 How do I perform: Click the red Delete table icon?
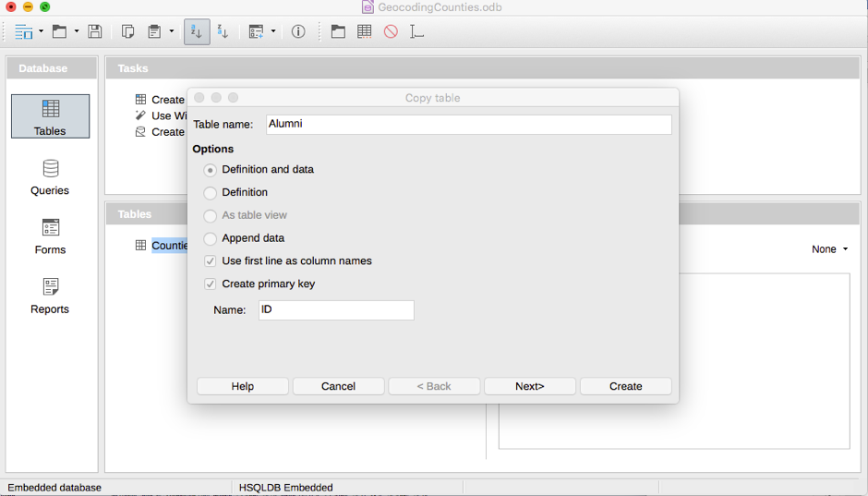pos(391,31)
